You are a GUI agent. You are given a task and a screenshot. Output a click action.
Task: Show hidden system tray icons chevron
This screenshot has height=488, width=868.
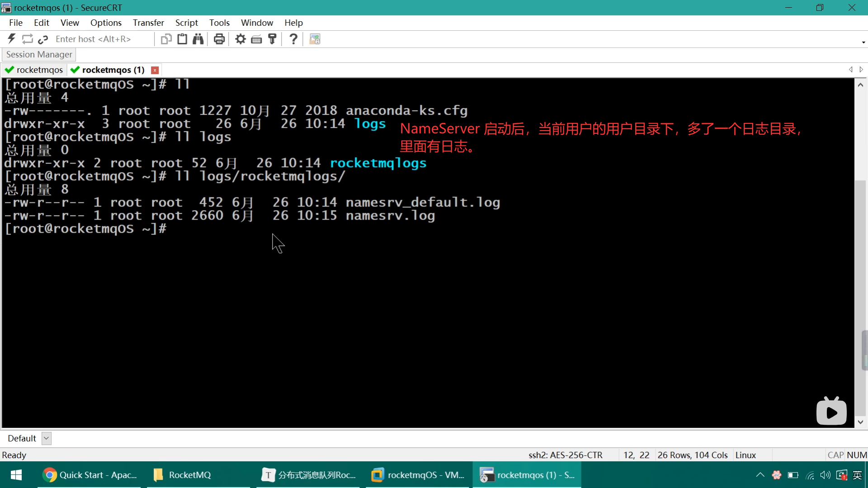tap(760, 475)
